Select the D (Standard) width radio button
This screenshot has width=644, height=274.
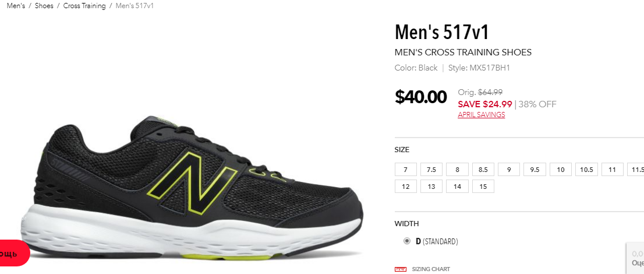(x=406, y=241)
